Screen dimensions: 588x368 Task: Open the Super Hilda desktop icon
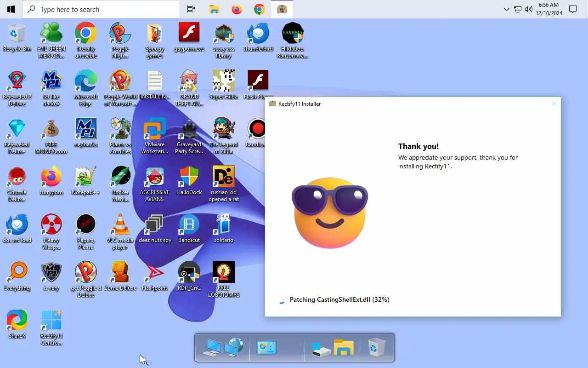(x=224, y=86)
